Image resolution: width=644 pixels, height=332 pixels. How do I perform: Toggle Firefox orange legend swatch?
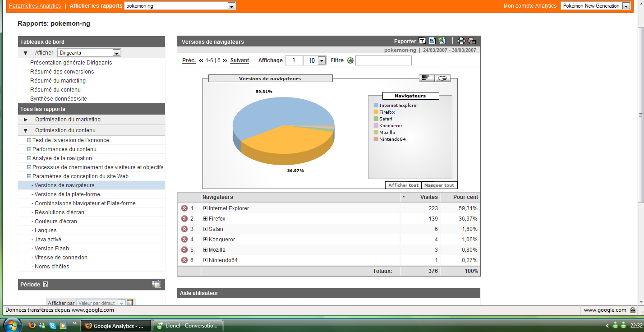[x=376, y=112]
